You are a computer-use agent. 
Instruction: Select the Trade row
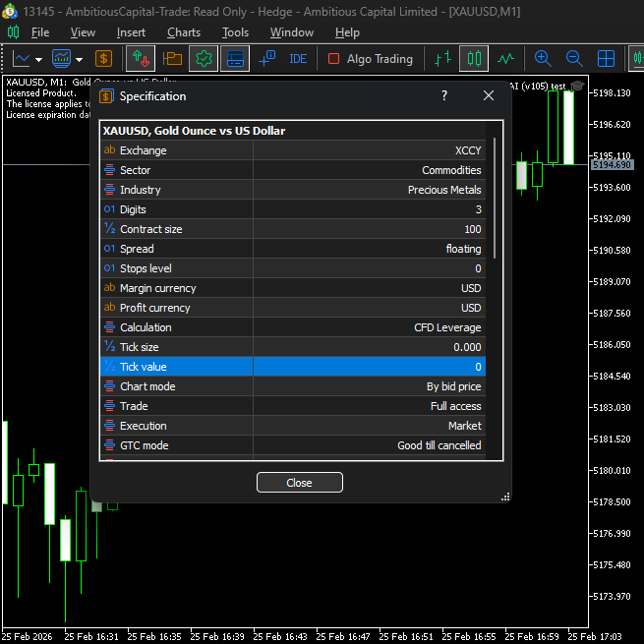[x=293, y=406]
